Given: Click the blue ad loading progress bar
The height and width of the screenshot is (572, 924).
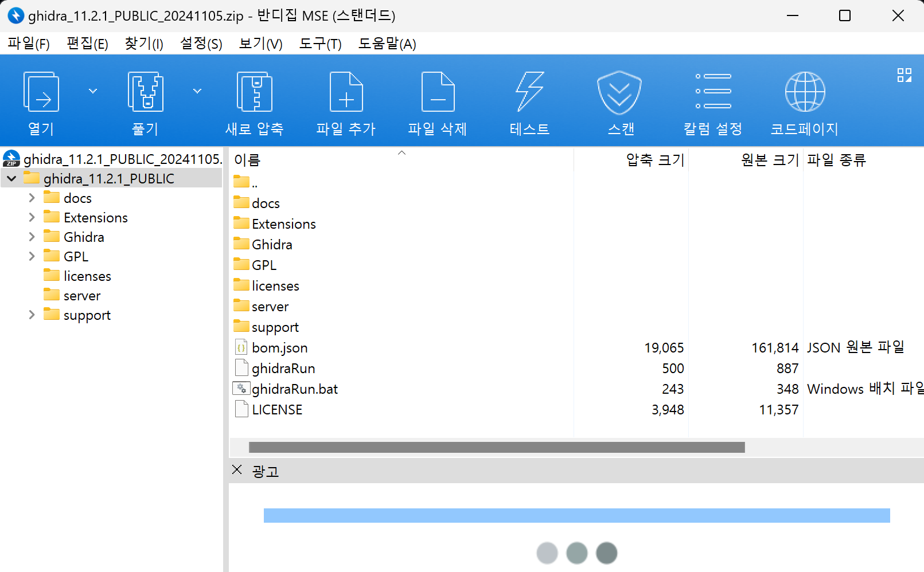Looking at the screenshot, I should click(577, 515).
